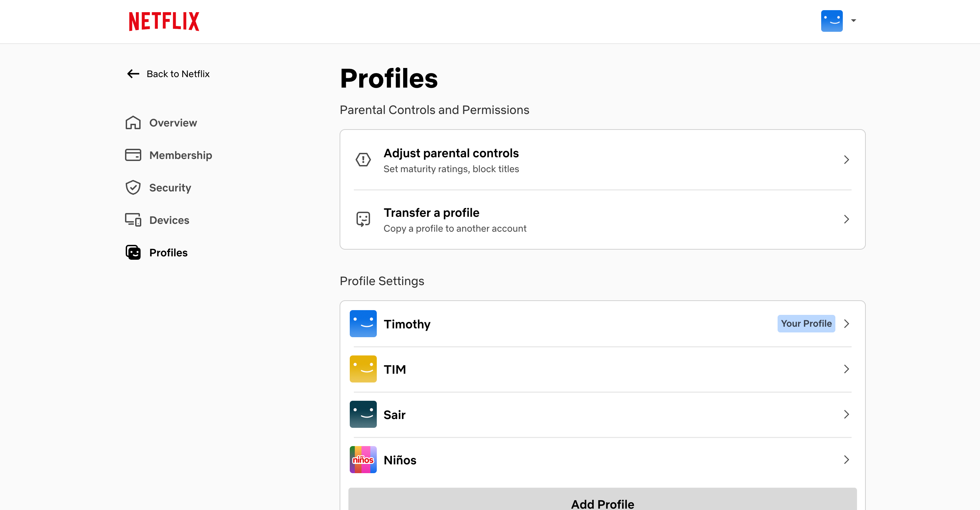Click the back arrow next to Back to Netflix
The width and height of the screenshot is (980, 510).
(133, 74)
